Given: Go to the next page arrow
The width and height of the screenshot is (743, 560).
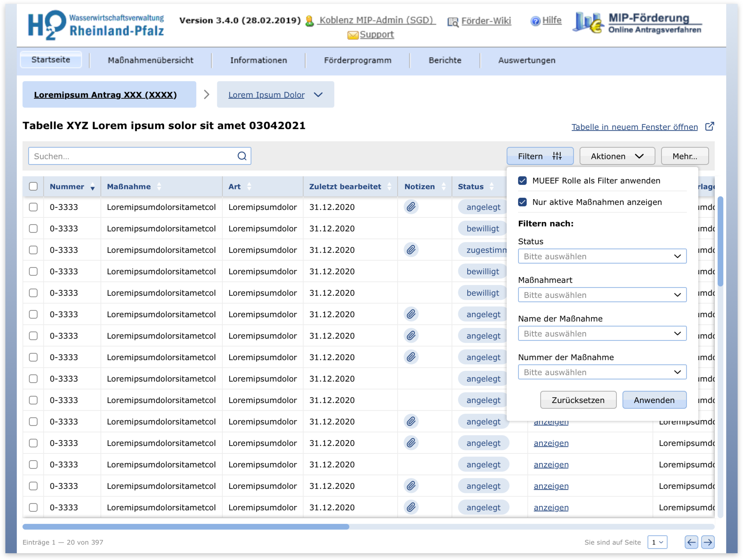Looking at the screenshot, I should 708,542.
